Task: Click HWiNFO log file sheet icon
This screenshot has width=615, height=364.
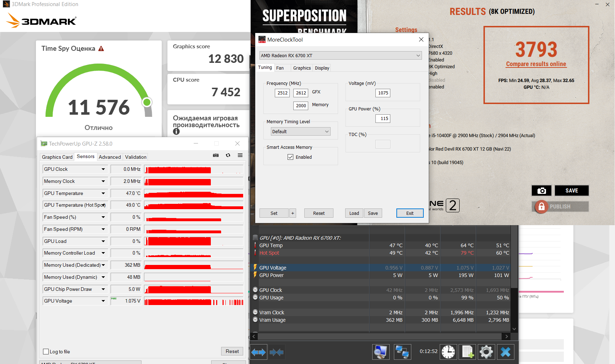Action: tap(467, 352)
